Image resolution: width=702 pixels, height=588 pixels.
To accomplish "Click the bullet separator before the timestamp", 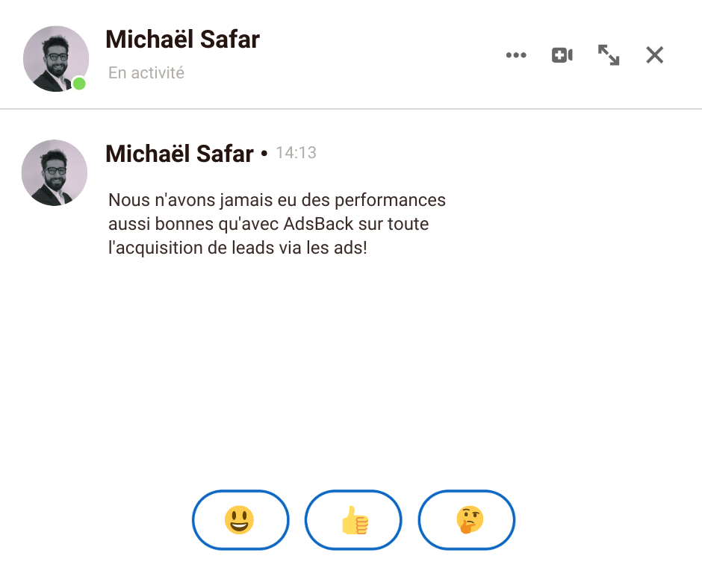I will [x=264, y=154].
